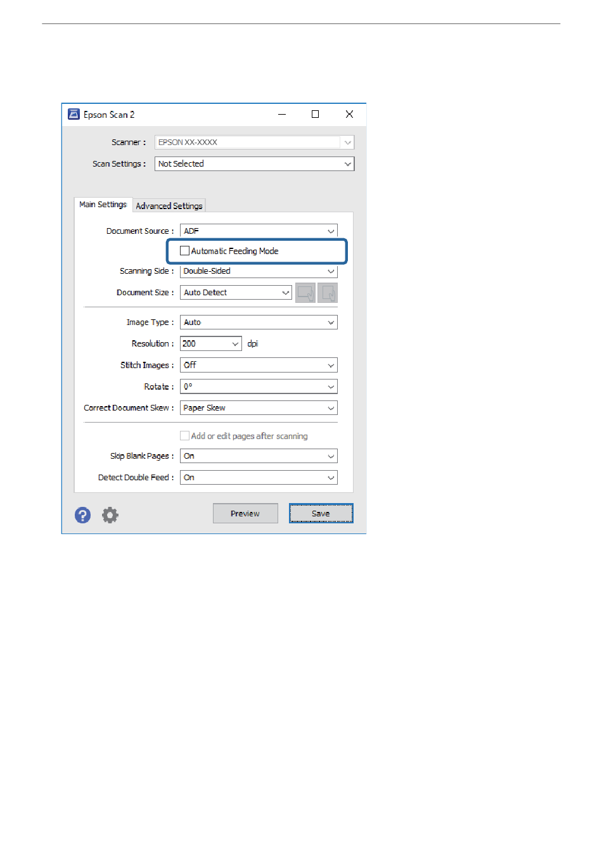This screenshot has width=602, height=868.
Task: Switch to the Advanced Settings tab
Action: pos(169,206)
